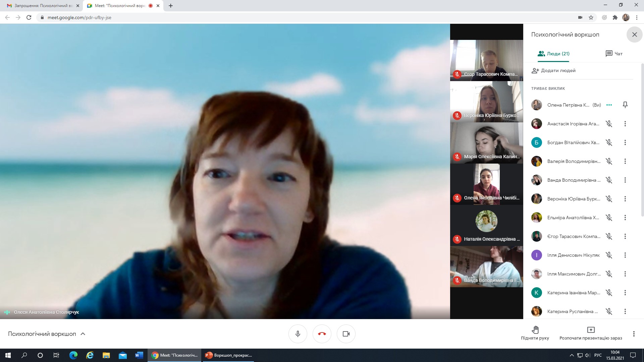
Task: Close the participants side panel
Action: (x=634, y=35)
